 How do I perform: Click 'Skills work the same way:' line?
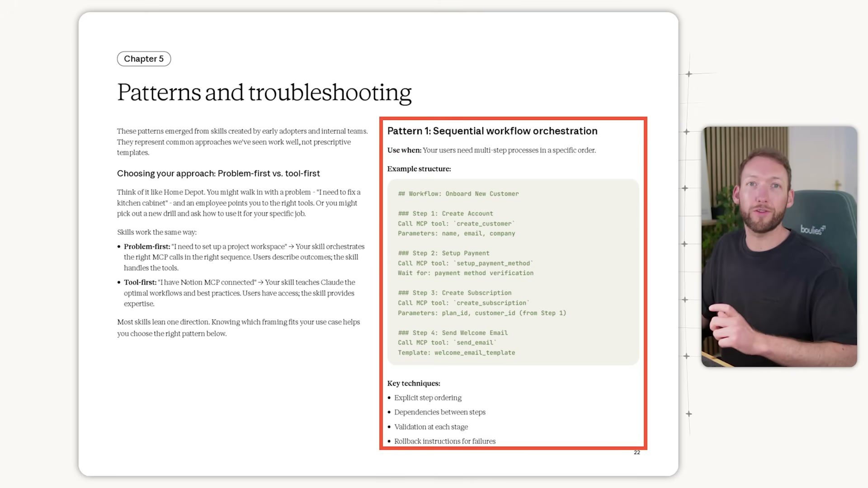click(157, 232)
